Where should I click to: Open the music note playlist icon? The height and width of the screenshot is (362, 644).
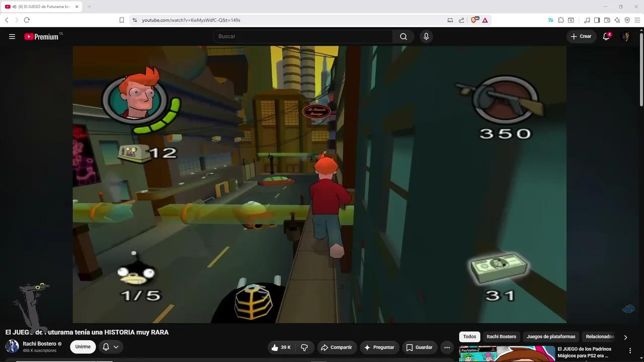[x=587, y=20]
